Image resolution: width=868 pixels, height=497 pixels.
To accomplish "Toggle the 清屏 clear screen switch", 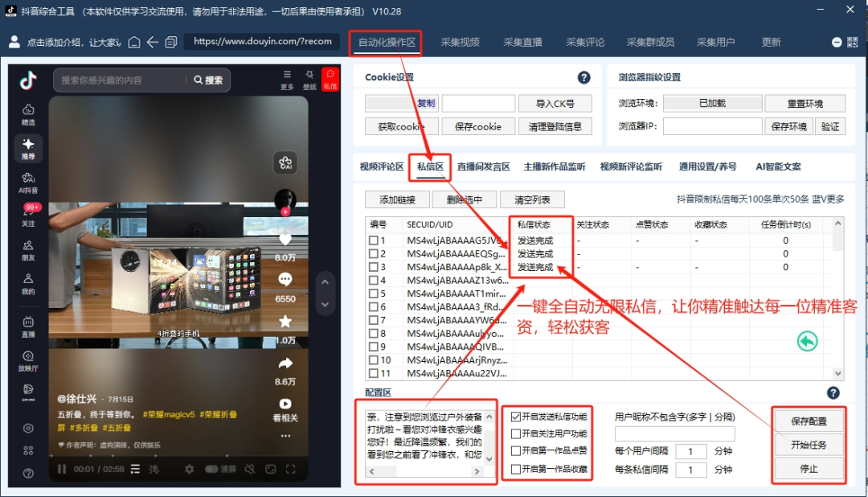I will coord(211,470).
